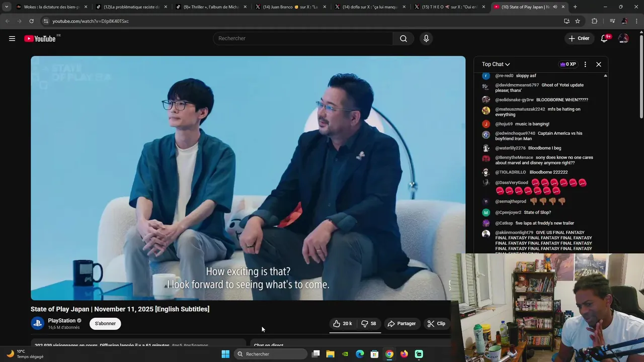Viewport: 644px width, 362px height.
Task: Click the video player to pause
Action: pyautogui.click(x=248, y=178)
